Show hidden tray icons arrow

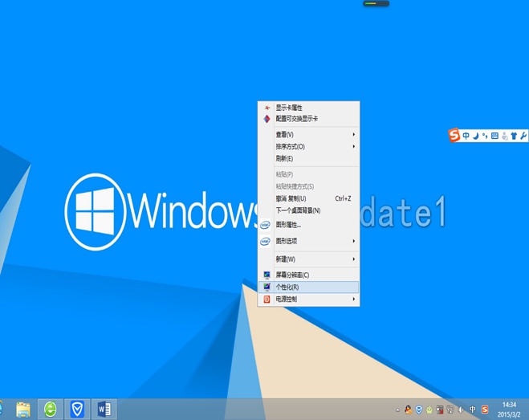point(398,410)
